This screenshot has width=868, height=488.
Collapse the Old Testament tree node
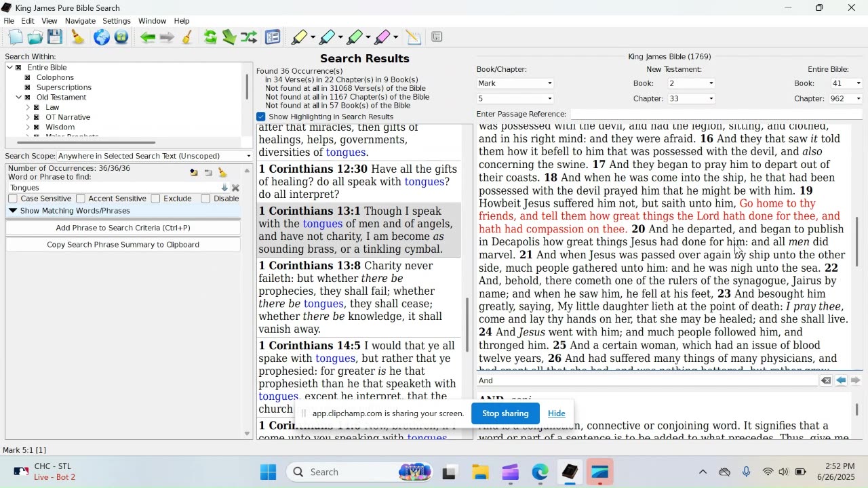[x=18, y=98]
